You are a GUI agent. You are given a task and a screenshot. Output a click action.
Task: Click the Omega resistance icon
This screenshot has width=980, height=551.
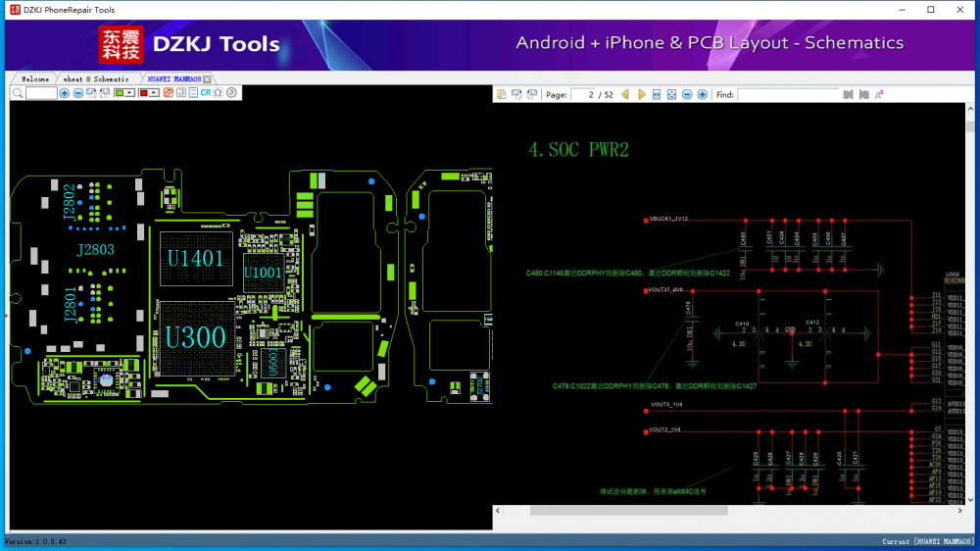pyautogui.click(x=218, y=93)
